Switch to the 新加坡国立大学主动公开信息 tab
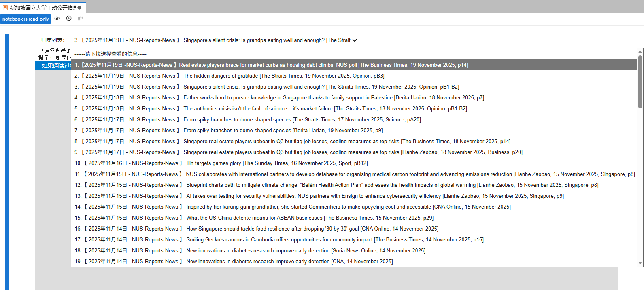Screen dimensions: 644x290 click(43, 7)
